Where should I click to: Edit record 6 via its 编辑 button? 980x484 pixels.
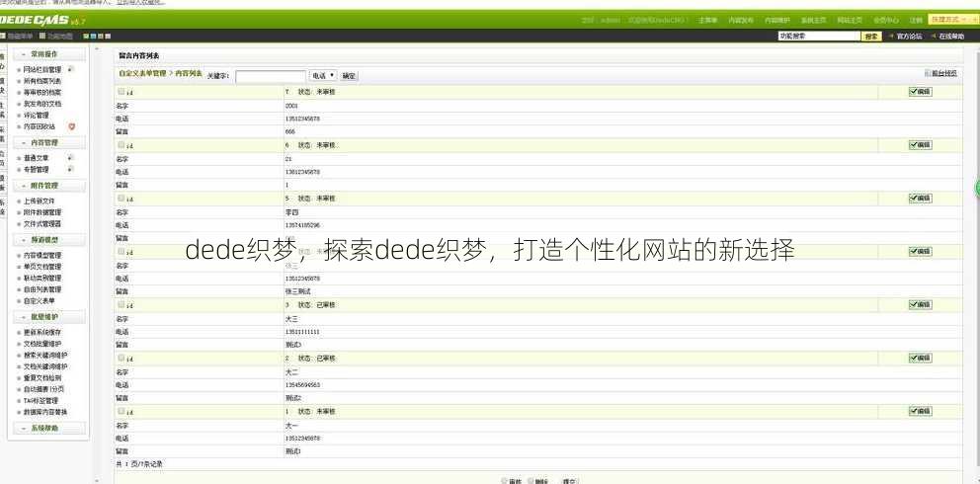[x=920, y=145]
